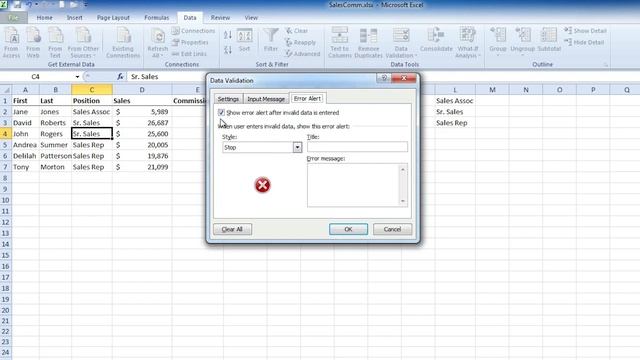Click Text to Columns icon

pyautogui.click(x=340, y=42)
